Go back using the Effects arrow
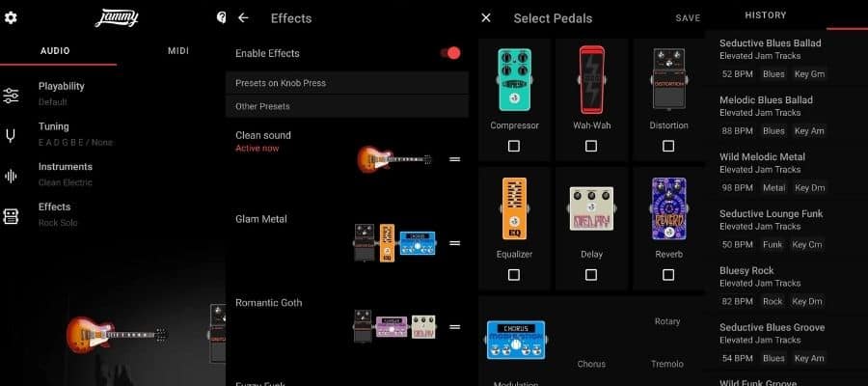868x386 pixels. (x=243, y=17)
